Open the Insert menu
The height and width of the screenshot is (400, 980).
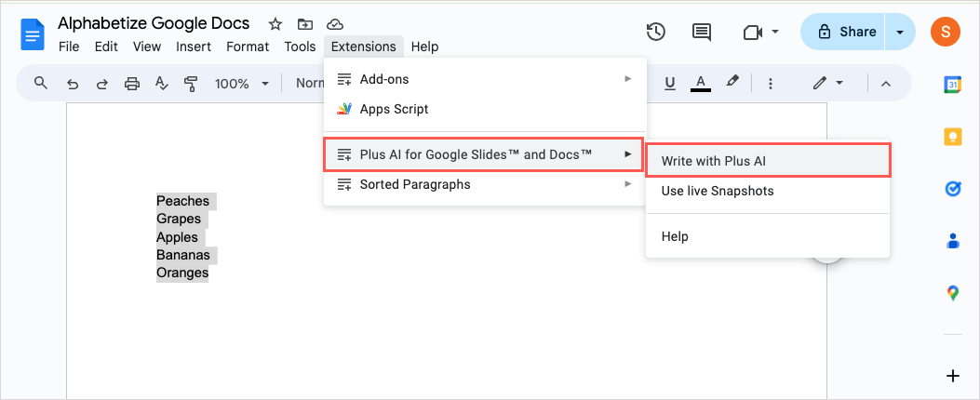(194, 47)
